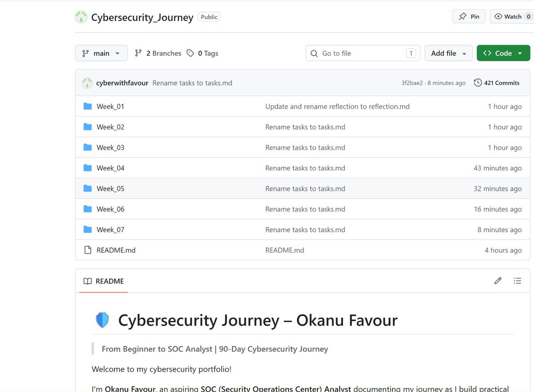The image size is (534, 392).
Task: Open the README outline list icon
Action: pyautogui.click(x=517, y=281)
